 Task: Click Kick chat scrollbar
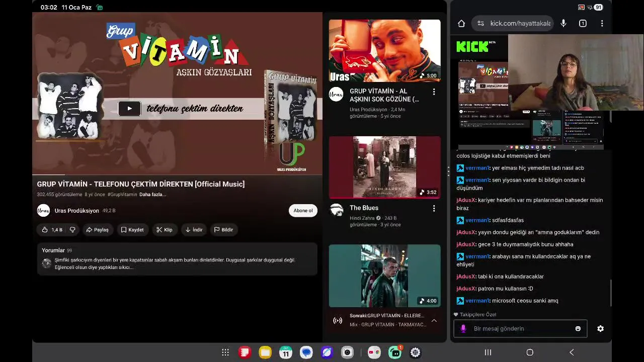(610, 293)
